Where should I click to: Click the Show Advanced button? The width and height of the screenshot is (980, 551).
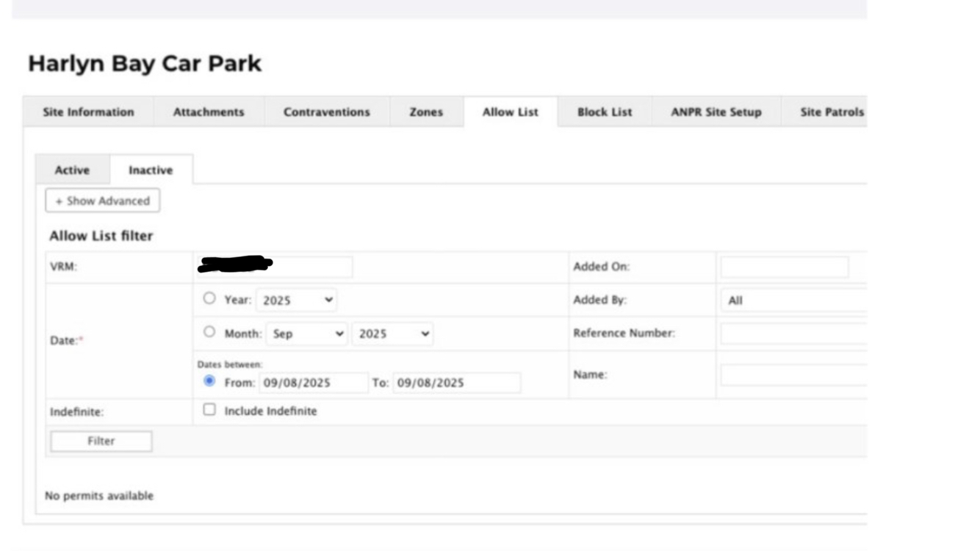click(x=102, y=201)
